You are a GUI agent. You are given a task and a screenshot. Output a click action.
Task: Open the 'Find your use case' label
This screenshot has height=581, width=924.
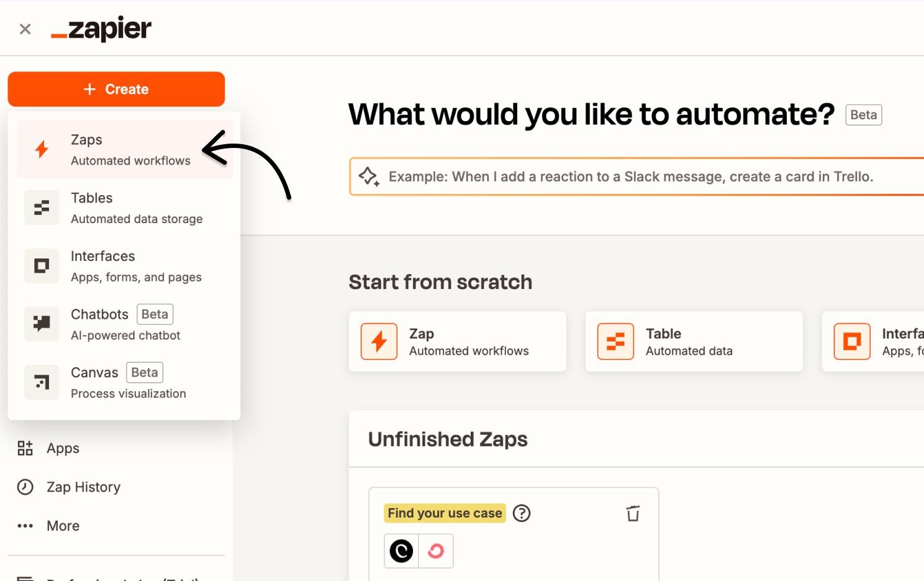[445, 513]
